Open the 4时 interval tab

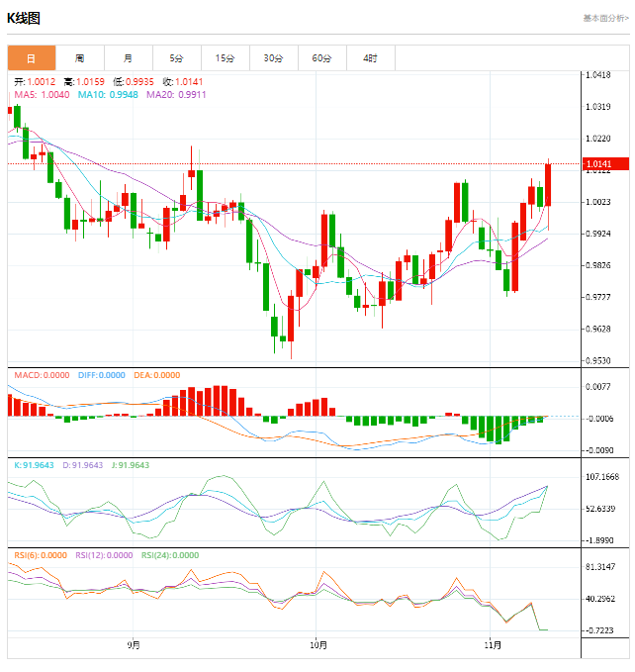coord(370,57)
